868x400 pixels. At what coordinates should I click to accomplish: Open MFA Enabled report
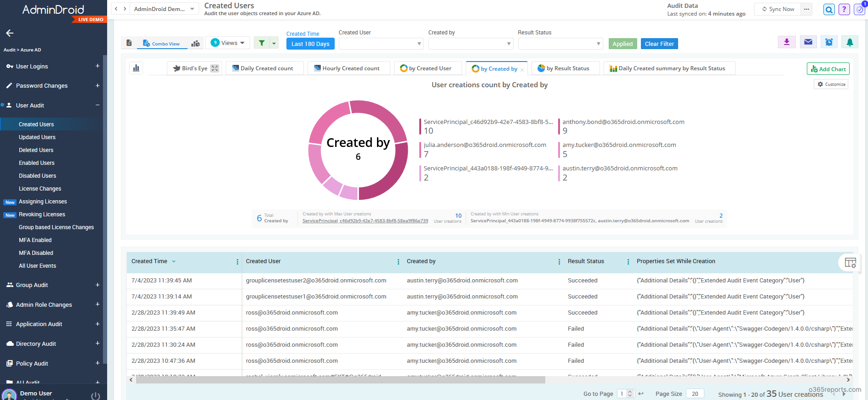35,240
